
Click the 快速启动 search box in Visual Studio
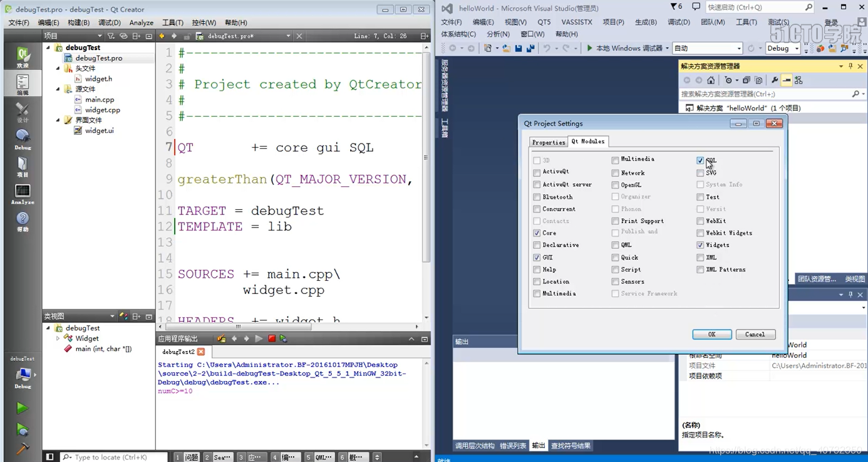coord(759,8)
